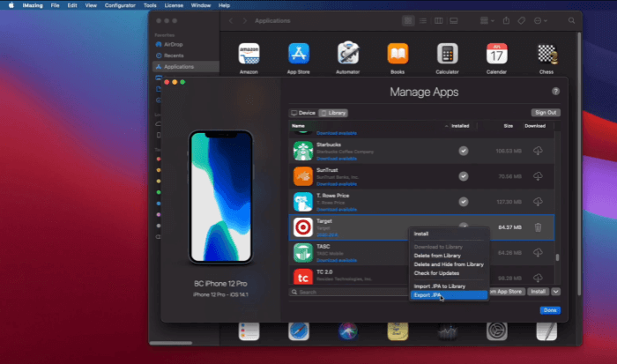
Task: Download TASC via its cloud icon
Action: coord(538,253)
